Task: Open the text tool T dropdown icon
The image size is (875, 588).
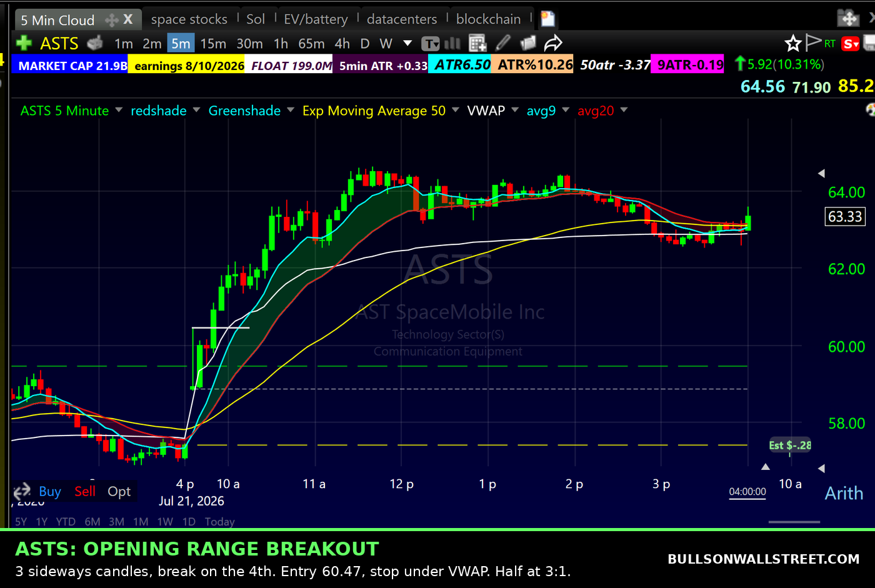Action: 431,44
